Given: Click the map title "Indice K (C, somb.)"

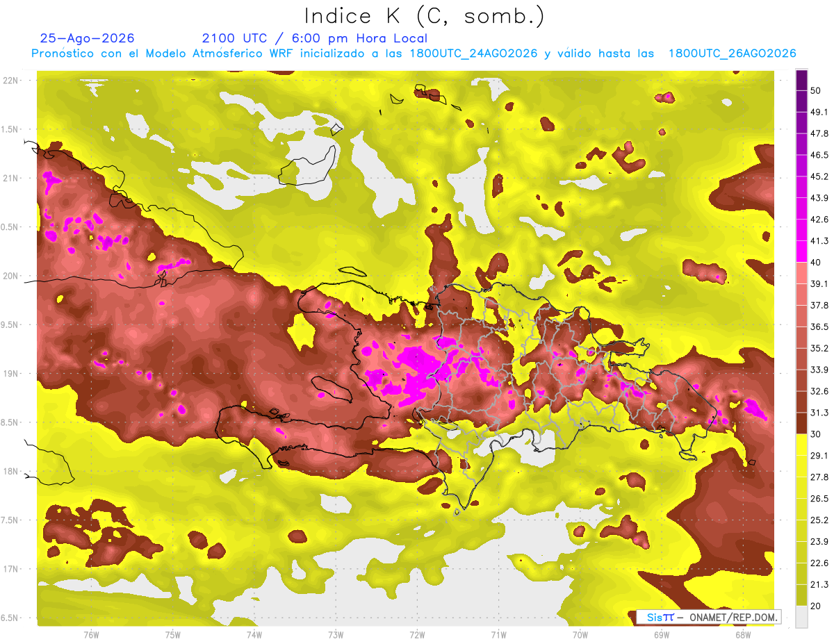Looking at the screenshot, I should [425, 16].
